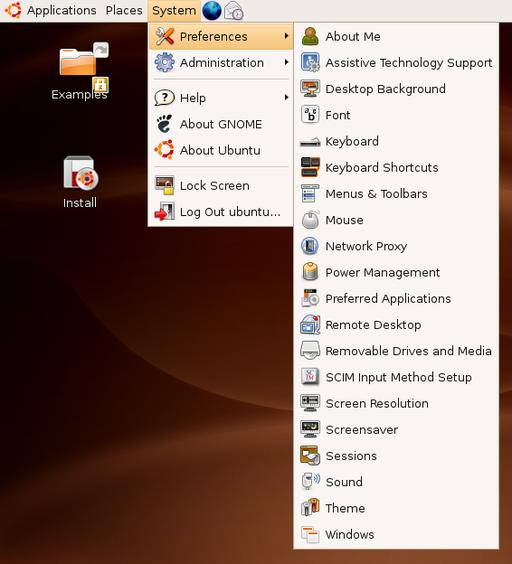Open the Applications menu
512x564 pixels.
click(62, 10)
